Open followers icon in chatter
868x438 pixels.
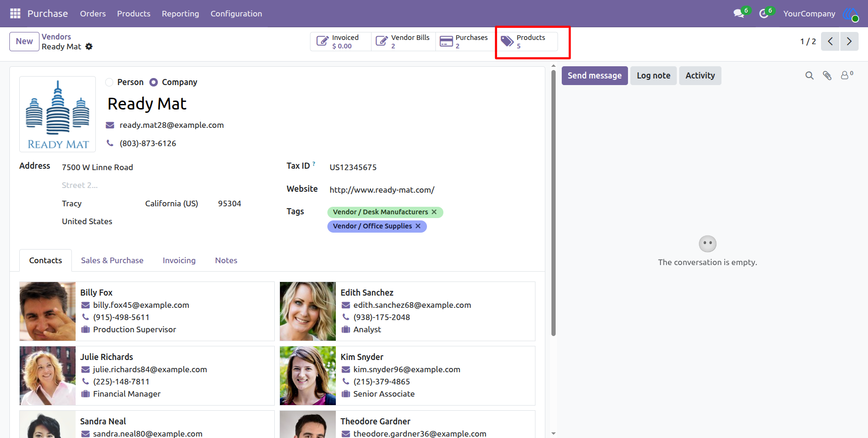tap(847, 75)
